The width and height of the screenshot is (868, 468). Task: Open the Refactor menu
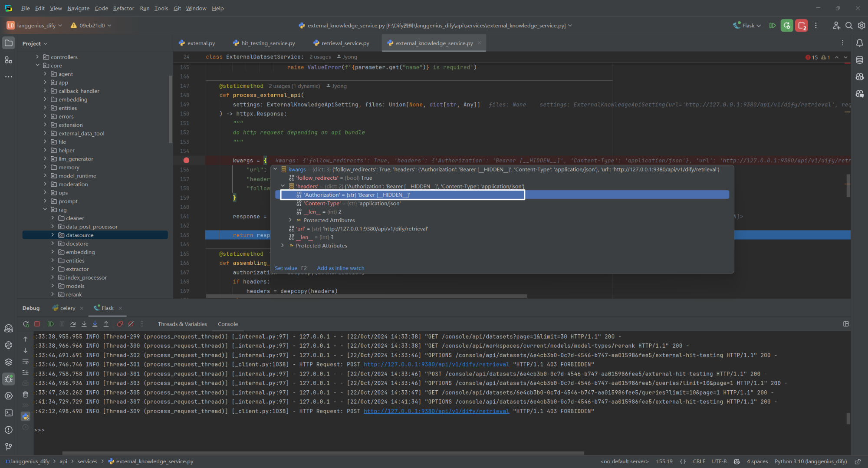click(x=124, y=8)
